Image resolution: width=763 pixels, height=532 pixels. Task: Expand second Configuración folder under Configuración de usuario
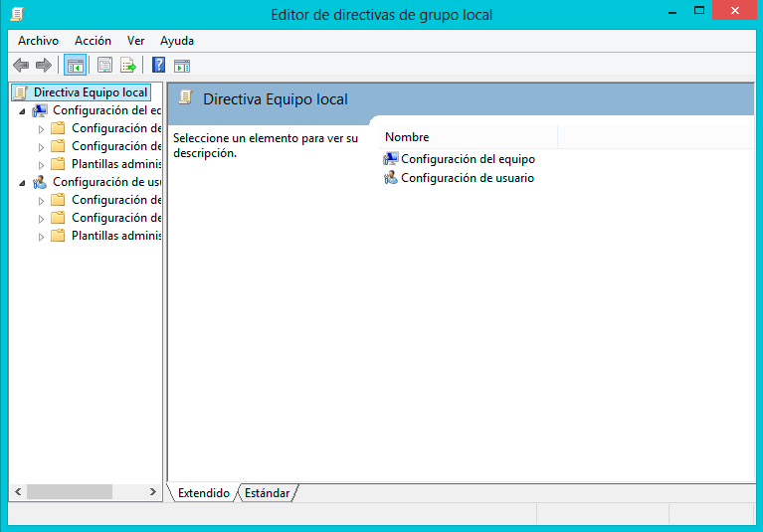click(x=41, y=219)
